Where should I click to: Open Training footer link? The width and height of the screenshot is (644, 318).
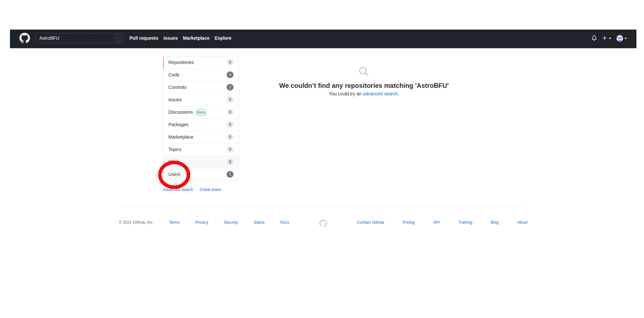pos(465,222)
